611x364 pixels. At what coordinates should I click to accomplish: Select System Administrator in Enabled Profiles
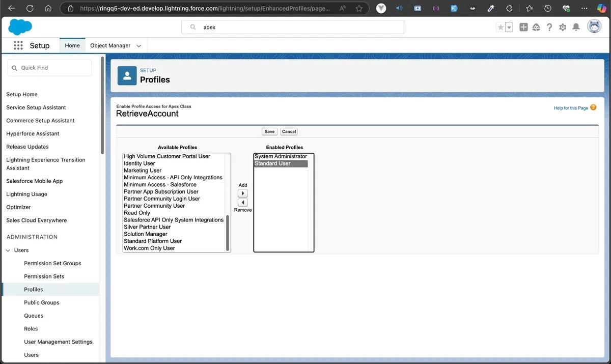click(281, 156)
